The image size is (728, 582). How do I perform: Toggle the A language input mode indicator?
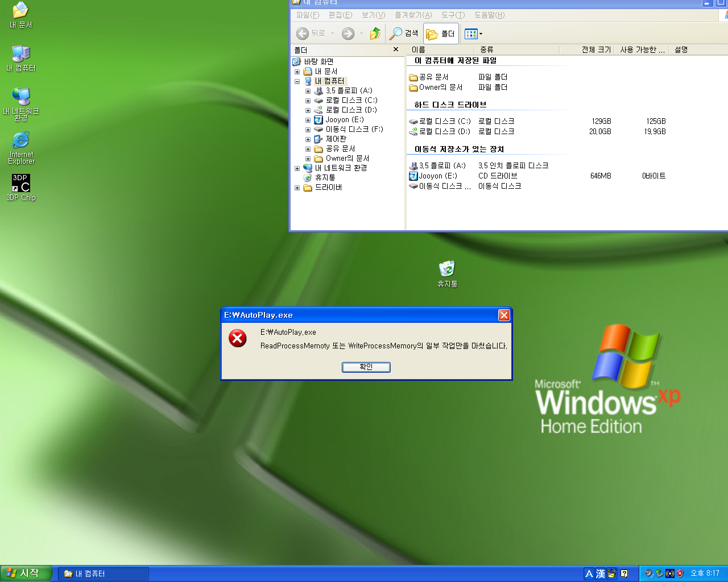pos(589,574)
